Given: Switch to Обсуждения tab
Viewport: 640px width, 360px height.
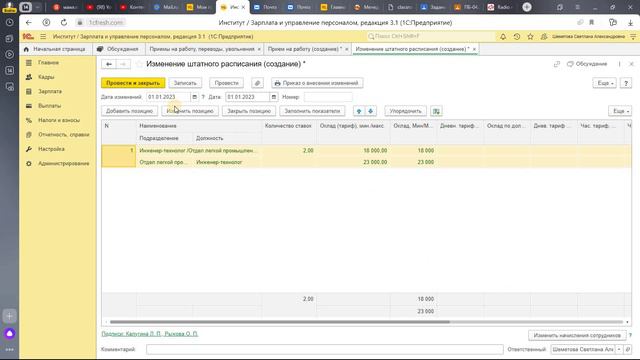Looking at the screenshot, I should click(x=118, y=49).
